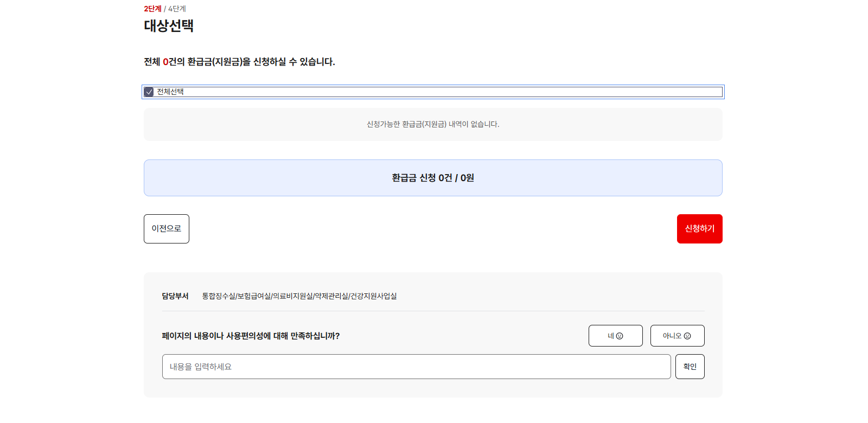This screenshot has width=868, height=423.
Task: Click the red 신청하기 button
Action: click(x=700, y=229)
